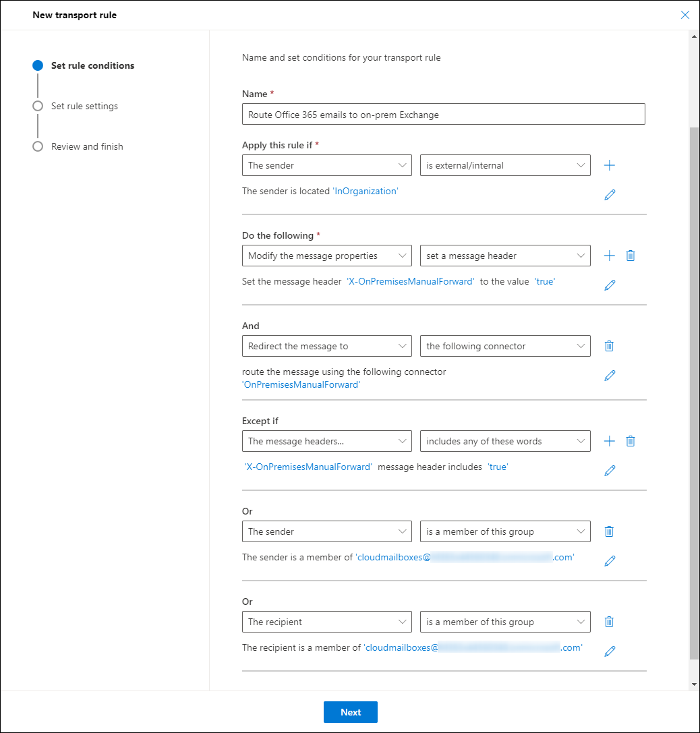The height and width of the screenshot is (733, 700).
Task: Open 'The sender' dropdown under Apply this rule if
Action: pos(327,165)
